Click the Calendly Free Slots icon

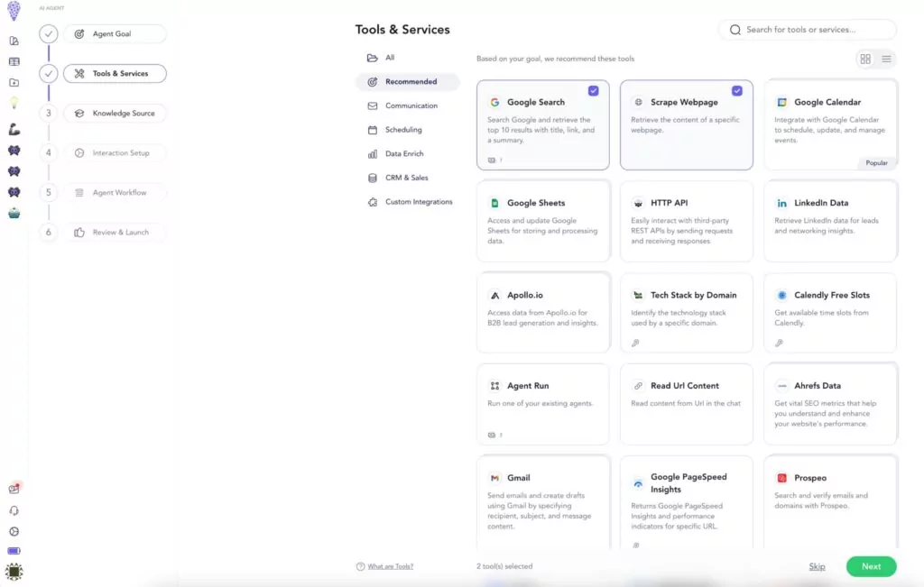pyautogui.click(x=781, y=296)
